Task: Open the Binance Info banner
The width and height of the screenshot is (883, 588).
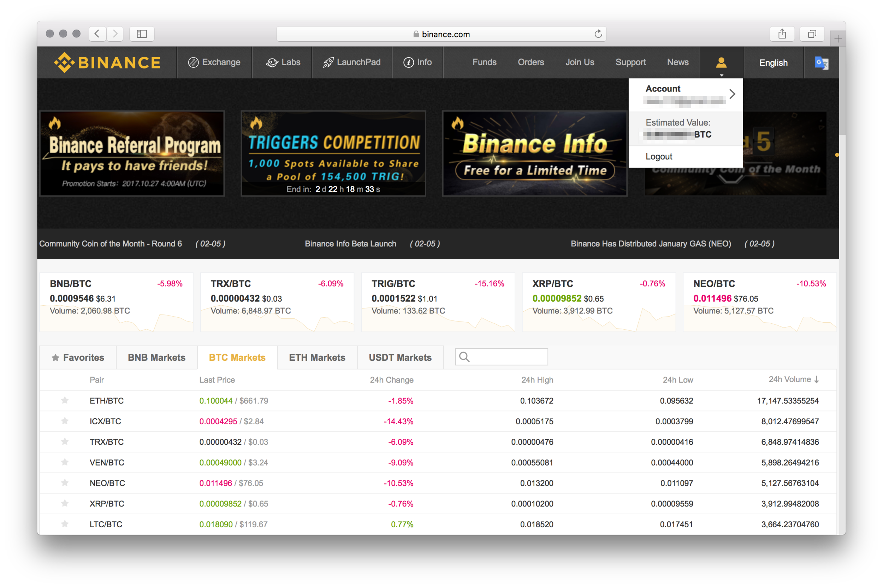Action: click(x=534, y=154)
